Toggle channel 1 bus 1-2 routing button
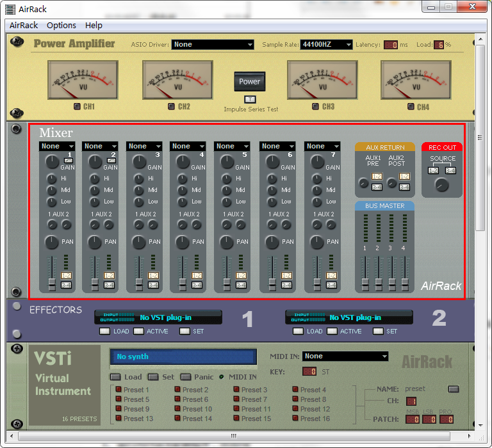The width and height of the screenshot is (492, 448). [66, 275]
